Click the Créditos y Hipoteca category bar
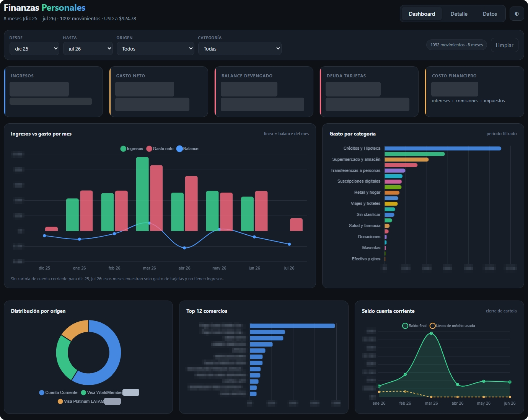Screen dimensions: 528x420 pos(443,149)
